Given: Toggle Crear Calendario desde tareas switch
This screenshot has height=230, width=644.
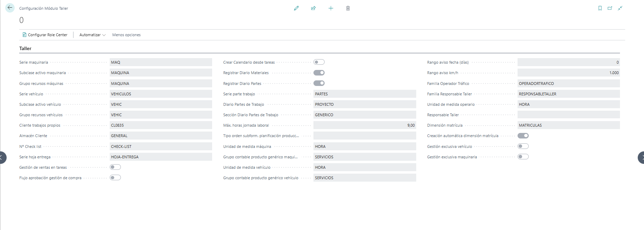Looking at the screenshot, I should point(319,62).
